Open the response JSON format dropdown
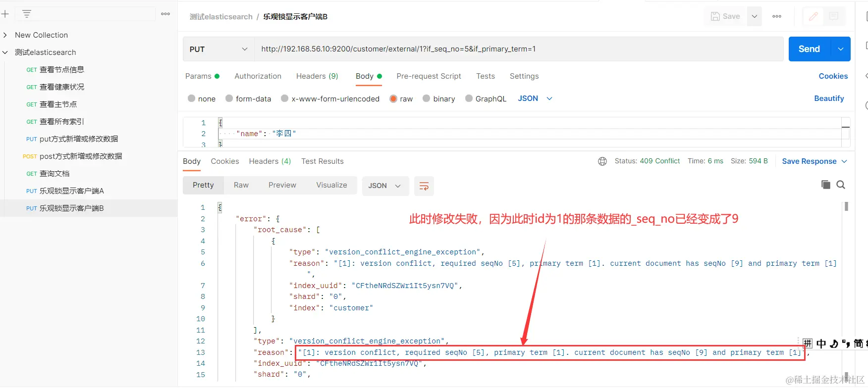This screenshot has width=868, height=388. 385,186
